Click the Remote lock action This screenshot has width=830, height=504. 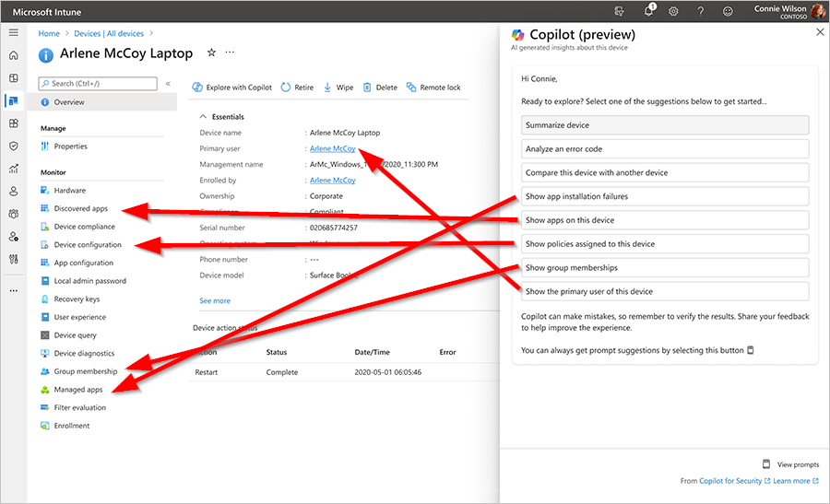pos(433,88)
